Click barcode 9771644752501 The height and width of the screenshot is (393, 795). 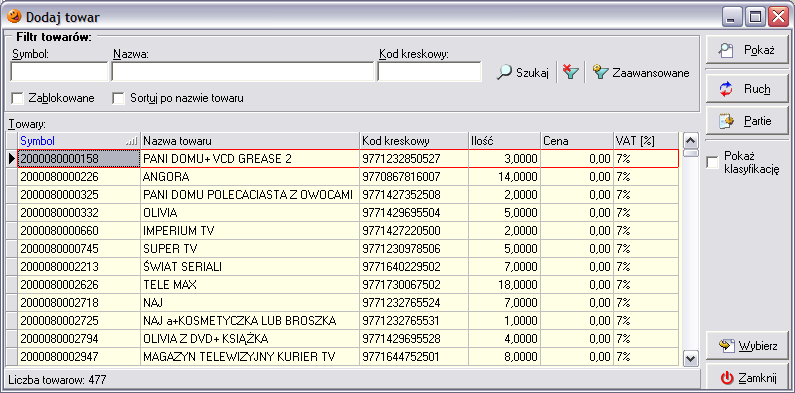414,356
